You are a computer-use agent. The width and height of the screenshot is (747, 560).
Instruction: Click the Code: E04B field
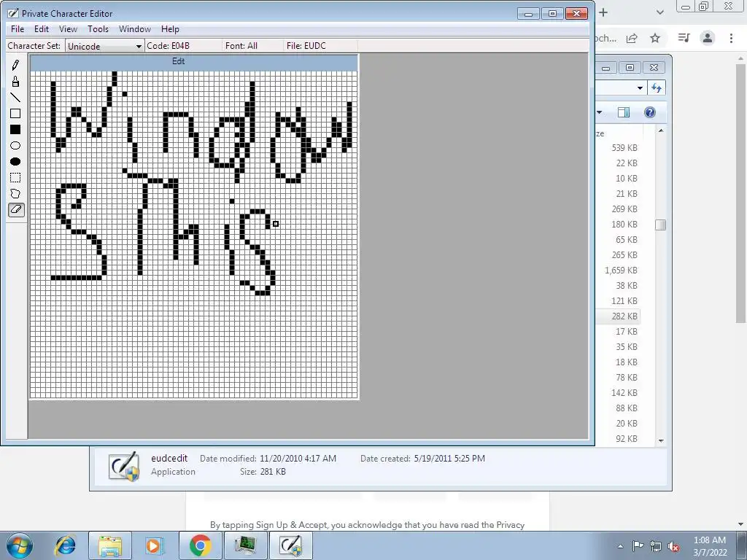(169, 46)
